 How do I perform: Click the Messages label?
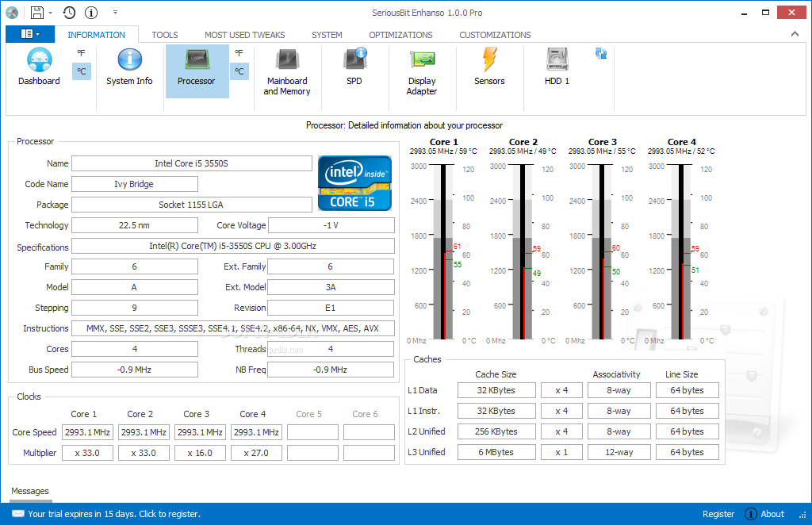click(x=30, y=491)
